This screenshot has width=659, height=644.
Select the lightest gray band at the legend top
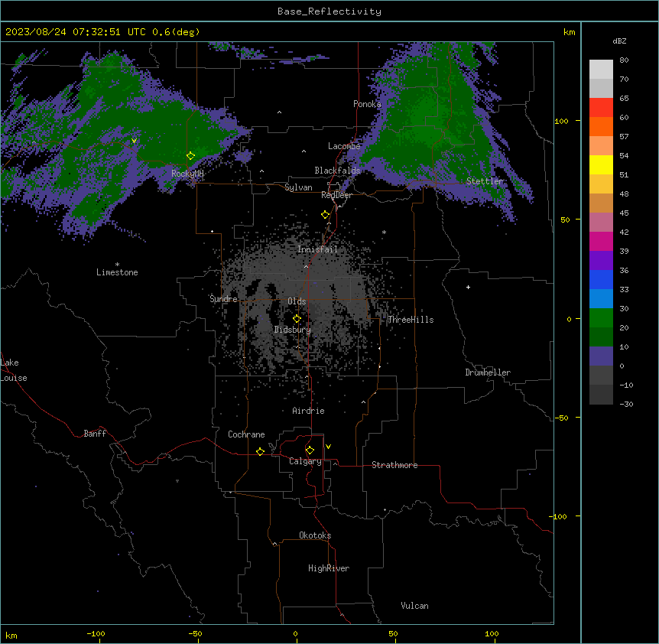[x=601, y=70]
